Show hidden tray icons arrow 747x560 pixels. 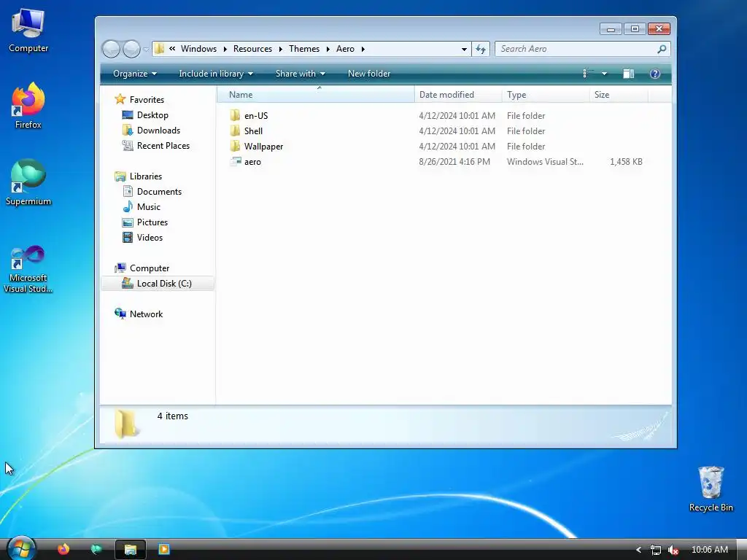[x=638, y=550]
